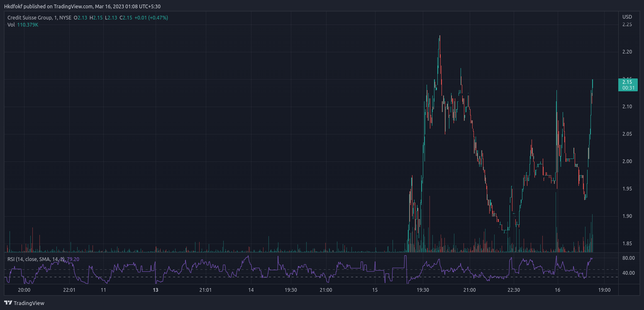
Task: Click the 19:30 label after date 14
Action: pos(291,290)
